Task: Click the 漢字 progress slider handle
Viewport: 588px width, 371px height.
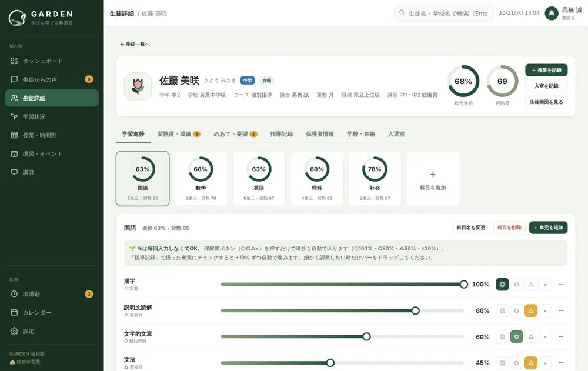Action: [x=464, y=285]
